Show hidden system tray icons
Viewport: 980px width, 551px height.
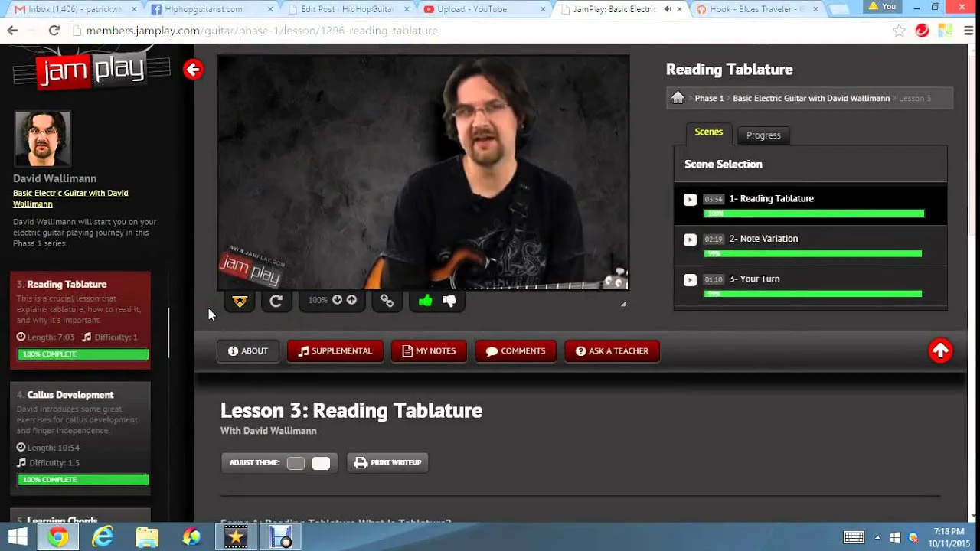[877, 537]
